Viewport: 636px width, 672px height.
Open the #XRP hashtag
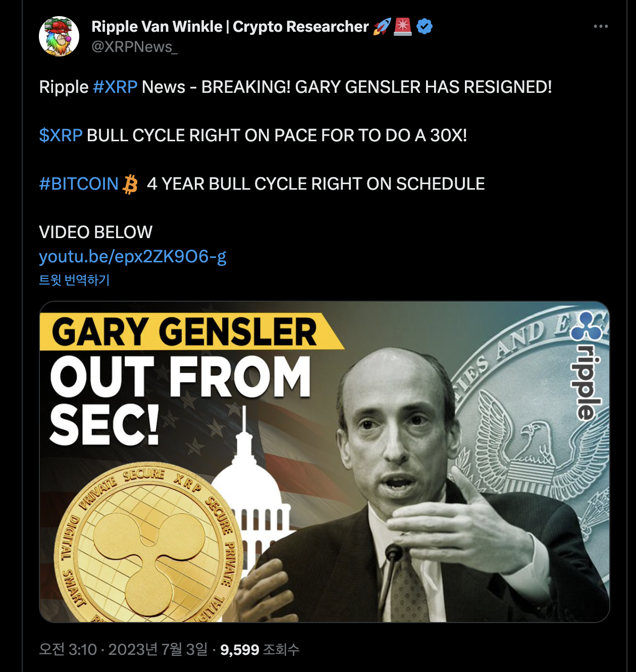115,87
